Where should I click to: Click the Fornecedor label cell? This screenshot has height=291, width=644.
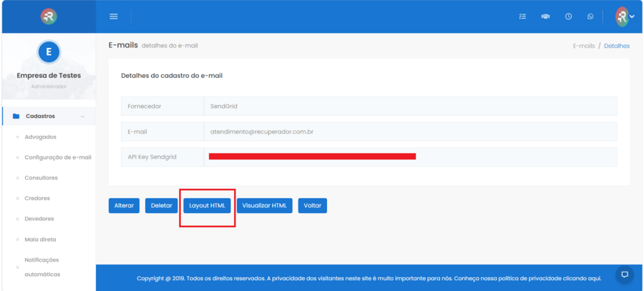162,107
